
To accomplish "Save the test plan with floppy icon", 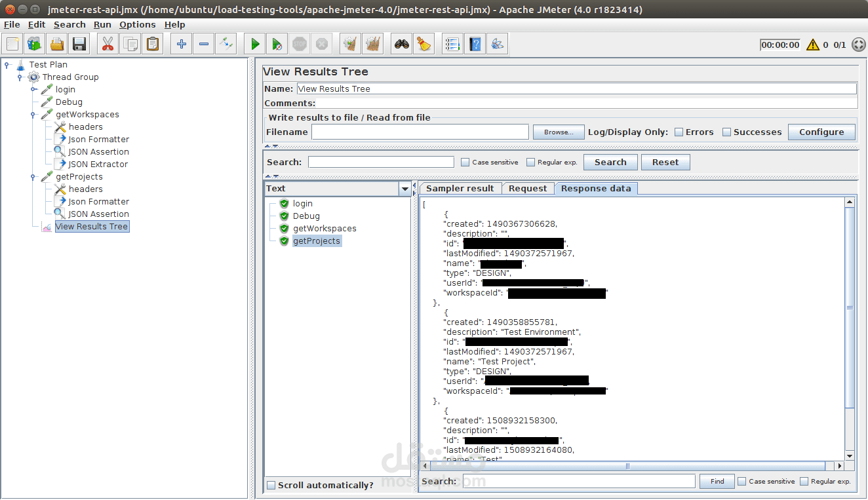I will click(x=79, y=44).
